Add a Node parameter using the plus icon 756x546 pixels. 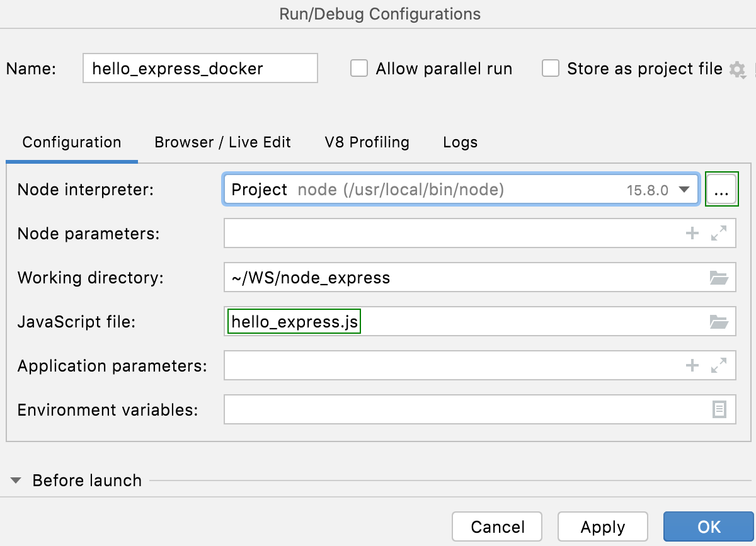(692, 233)
